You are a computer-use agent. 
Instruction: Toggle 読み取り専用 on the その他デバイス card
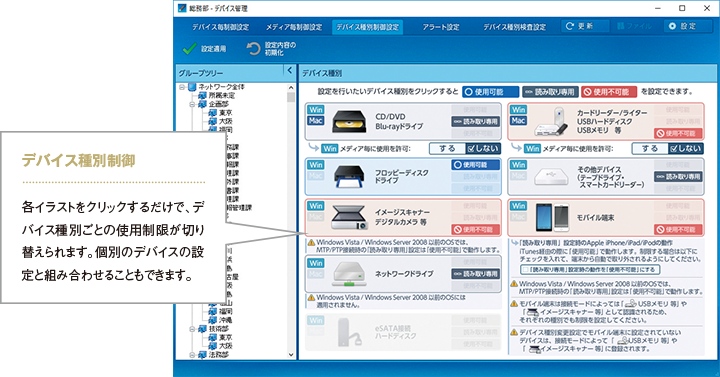(678, 177)
